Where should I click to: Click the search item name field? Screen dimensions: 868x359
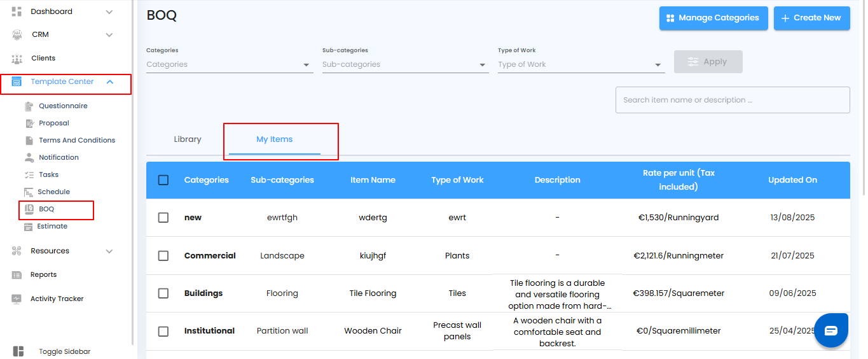pos(732,100)
